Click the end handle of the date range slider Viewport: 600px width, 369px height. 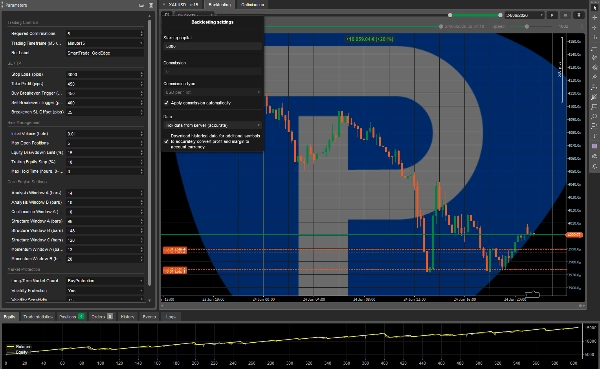500,15
